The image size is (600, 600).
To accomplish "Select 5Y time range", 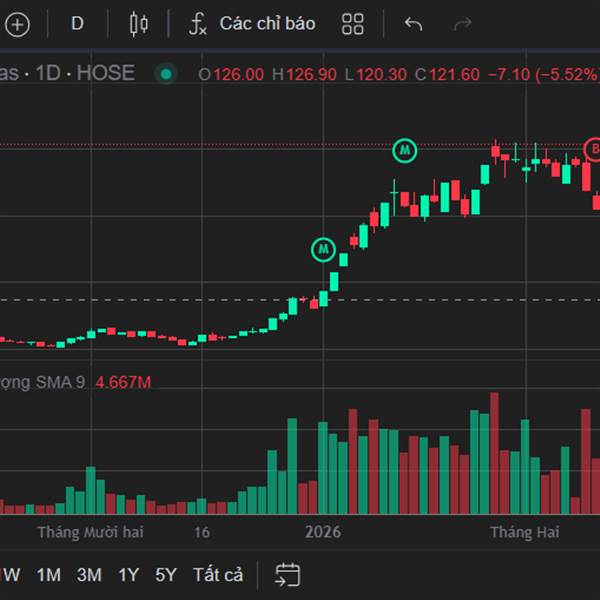I will coord(165,575).
